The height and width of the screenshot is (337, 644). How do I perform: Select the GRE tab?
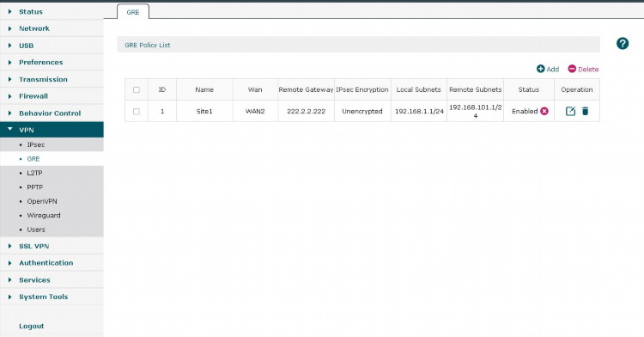click(133, 12)
